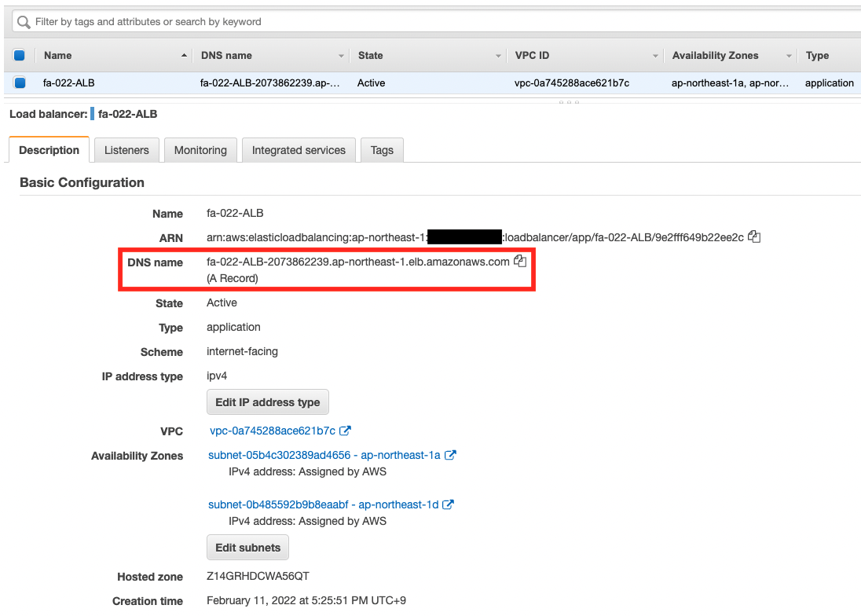Image resolution: width=861 pixels, height=616 pixels.
Task: Open the Availability Zones column dropdown arrow
Action: [789, 56]
